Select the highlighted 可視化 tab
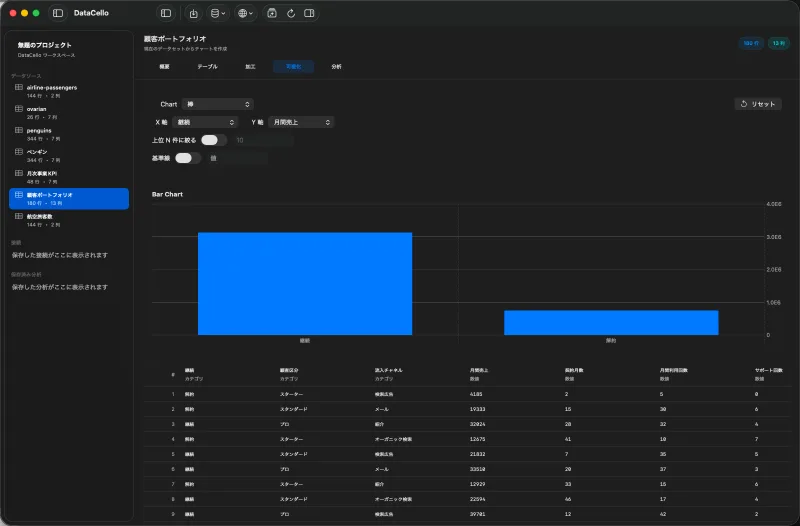This screenshot has height=526, width=800. pyautogui.click(x=293, y=67)
